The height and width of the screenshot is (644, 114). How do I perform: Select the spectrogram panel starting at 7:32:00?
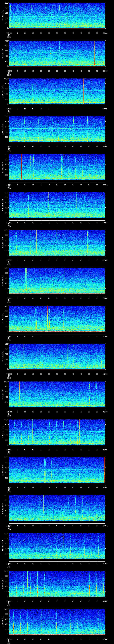(57, 53)
